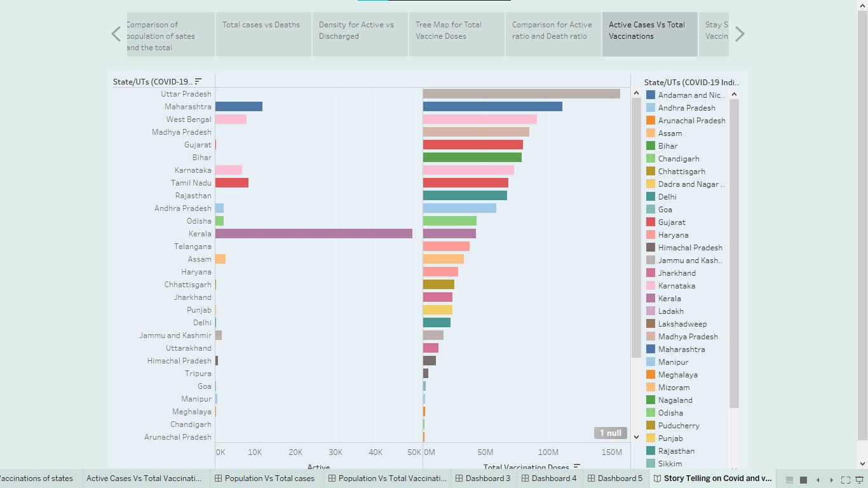Viewport: 868px width, 488px height.
Task: Click the show filmstrip icon in the status bar
Action: click(789, 480)
